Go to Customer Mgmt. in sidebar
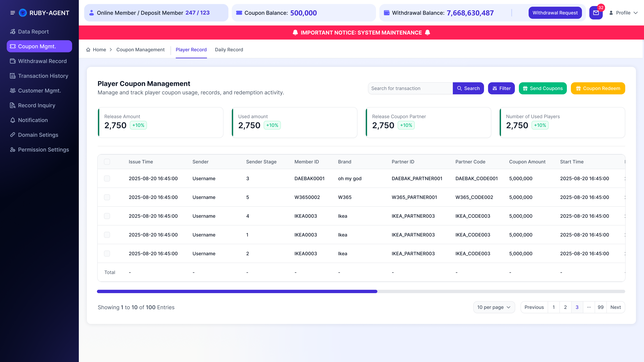The image size is (644, 362). 40,90
